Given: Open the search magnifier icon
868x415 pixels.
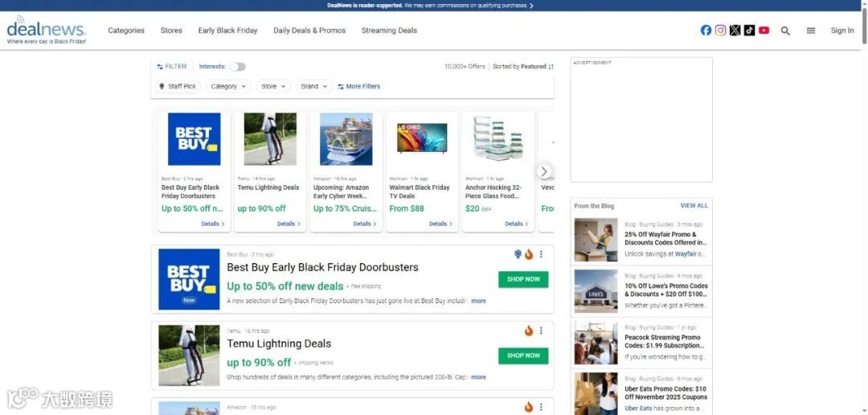Looking at the screenshot, I should 785,31.
